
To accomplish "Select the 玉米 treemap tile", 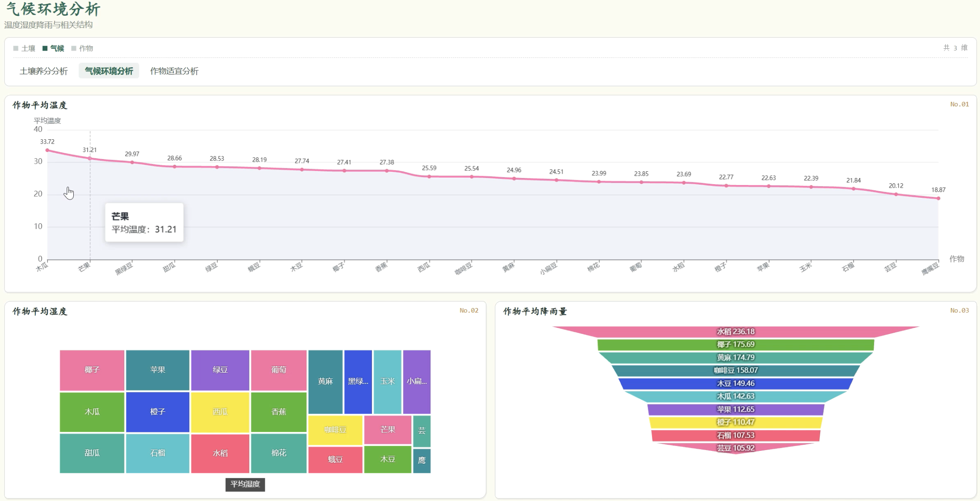I will (387, 381).
